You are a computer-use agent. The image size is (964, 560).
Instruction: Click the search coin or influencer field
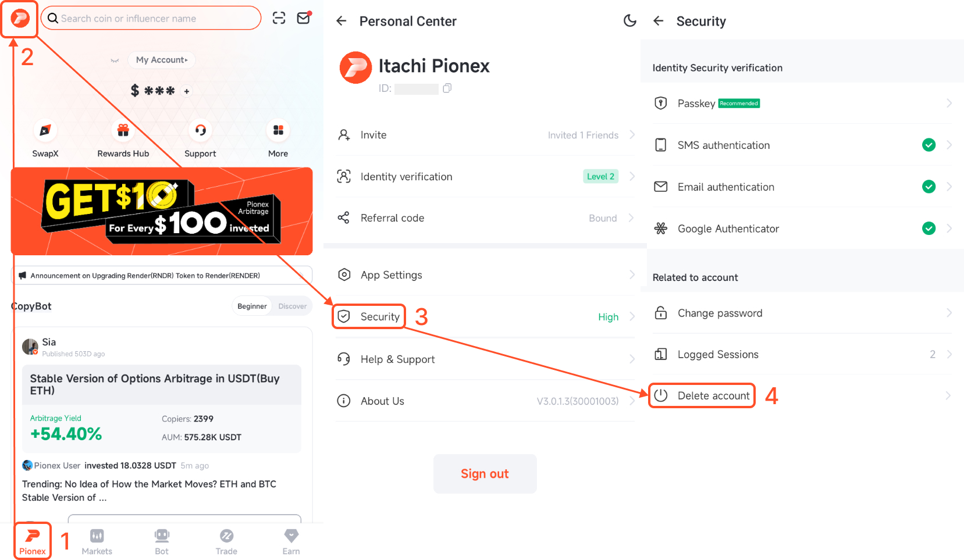click(151, 18)
